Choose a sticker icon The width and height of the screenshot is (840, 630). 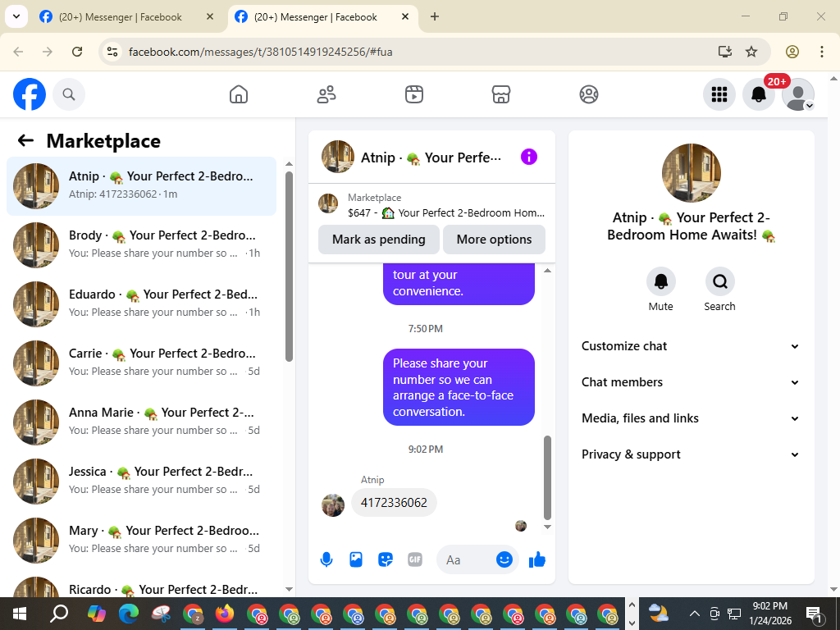pos(386,559)
